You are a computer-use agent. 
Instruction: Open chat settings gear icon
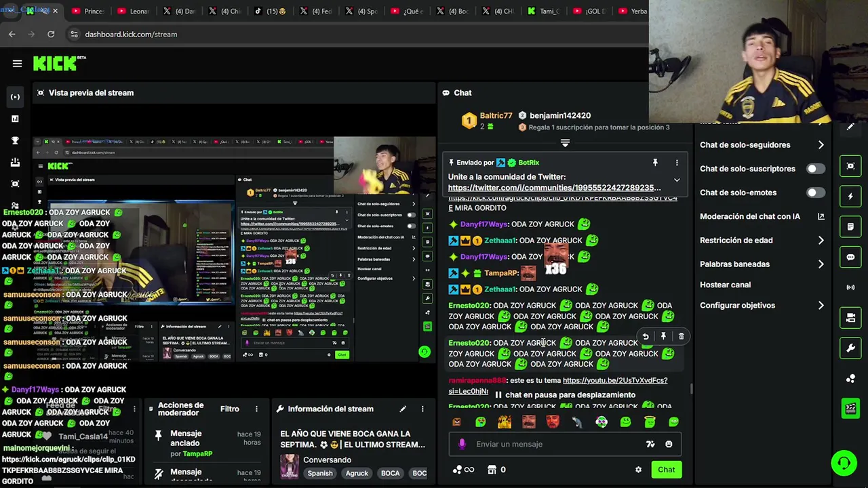[638, 470]
